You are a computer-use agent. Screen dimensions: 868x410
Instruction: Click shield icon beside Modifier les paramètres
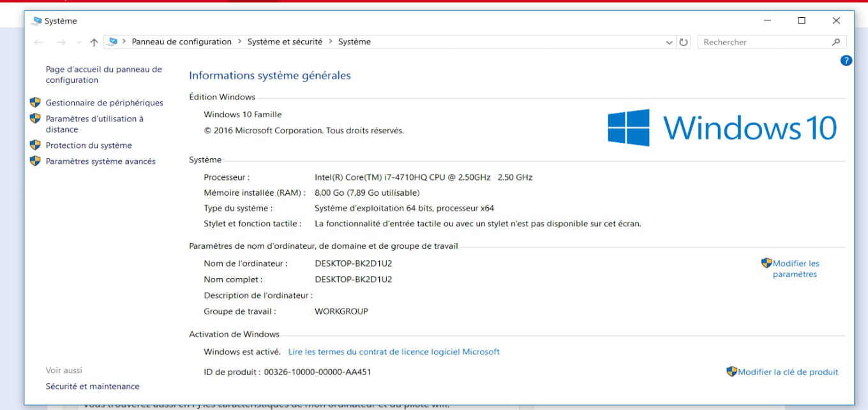(767, 263)
